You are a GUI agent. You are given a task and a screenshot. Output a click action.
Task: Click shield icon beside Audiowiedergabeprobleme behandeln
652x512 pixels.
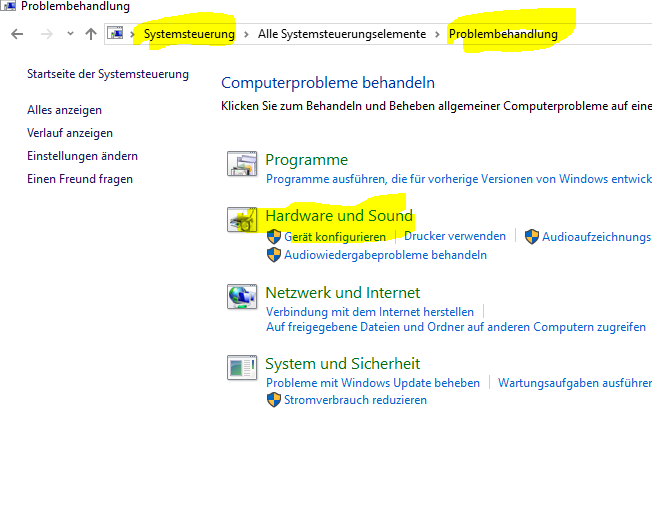pos(274,255)
